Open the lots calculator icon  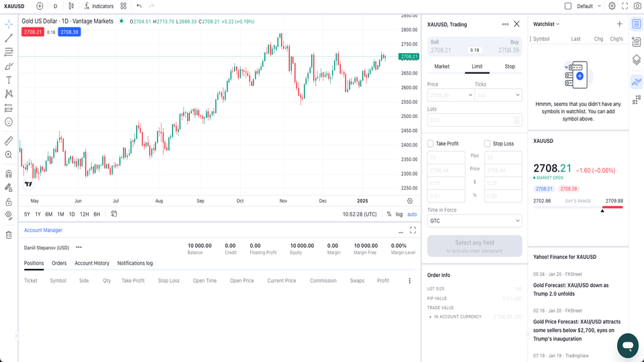[517, 120]
